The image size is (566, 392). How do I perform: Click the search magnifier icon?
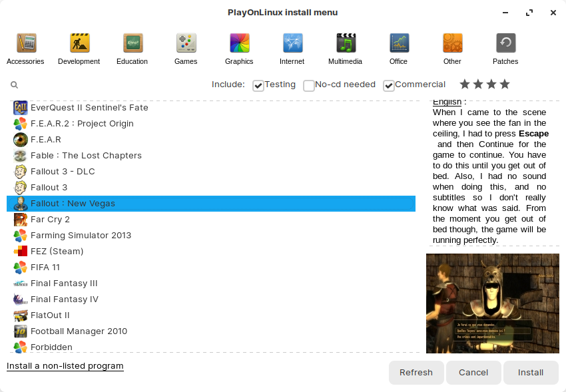(14, 85)
